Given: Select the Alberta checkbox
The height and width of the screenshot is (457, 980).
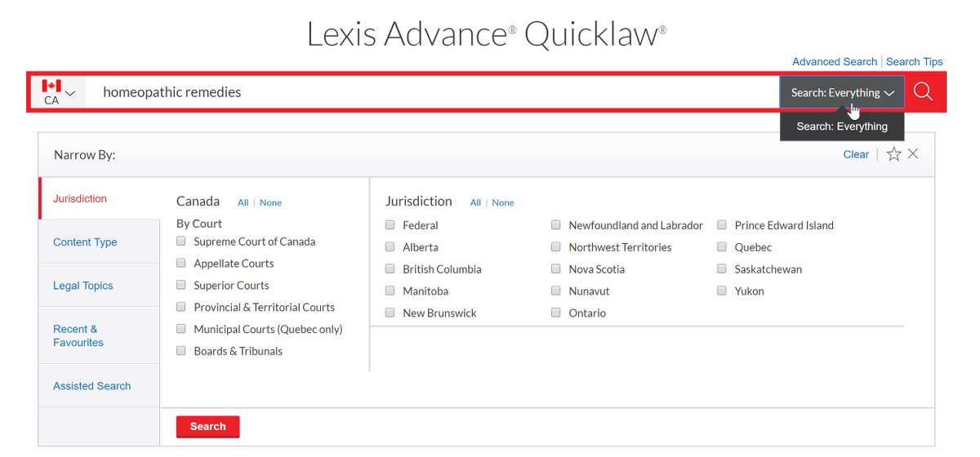Looking at the screenshot, I should pos(390,246).
